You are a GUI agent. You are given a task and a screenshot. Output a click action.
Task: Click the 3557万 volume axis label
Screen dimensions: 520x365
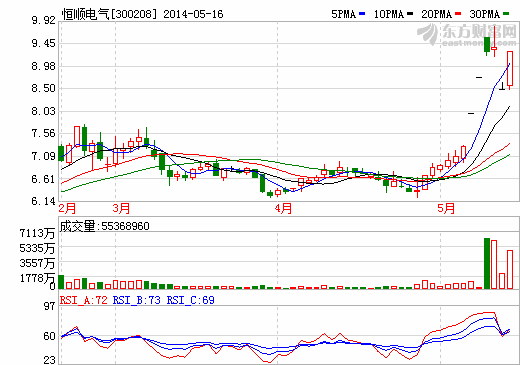(x=37, y=263)
